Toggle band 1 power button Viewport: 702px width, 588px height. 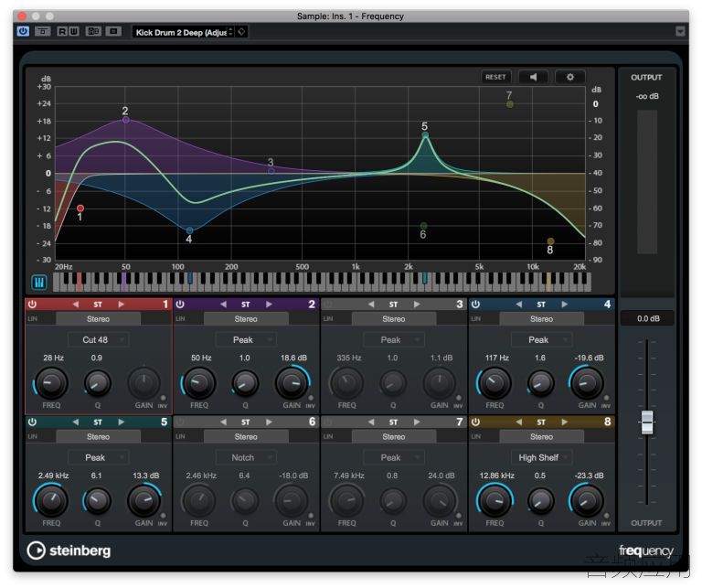point(32,305)
